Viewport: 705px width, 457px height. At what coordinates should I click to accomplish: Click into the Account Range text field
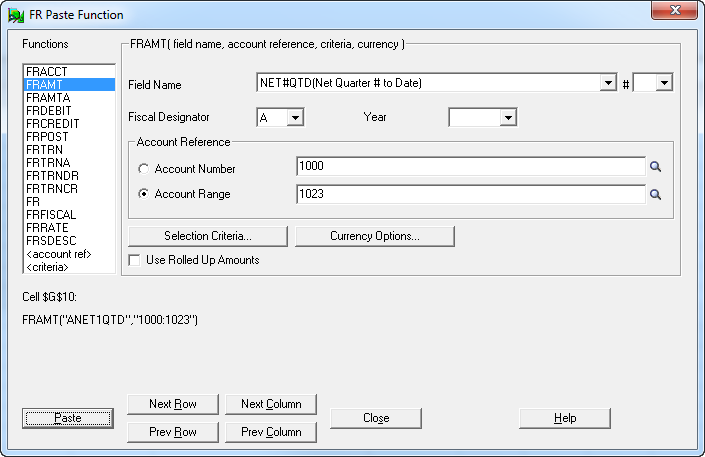(470, 195)
